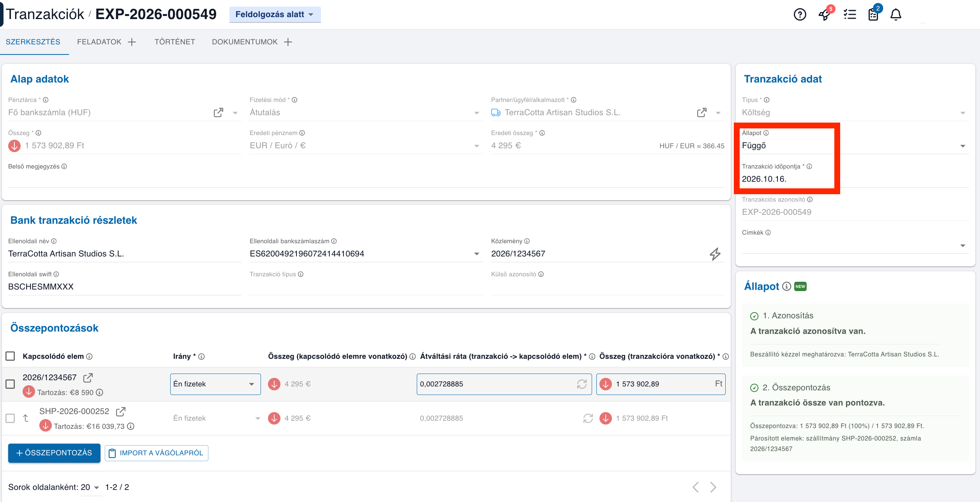The width and height of the screenshot is (980, 502).
Task: Switch to DOKUMENTUMOK tab
Action: coord(245,42)
